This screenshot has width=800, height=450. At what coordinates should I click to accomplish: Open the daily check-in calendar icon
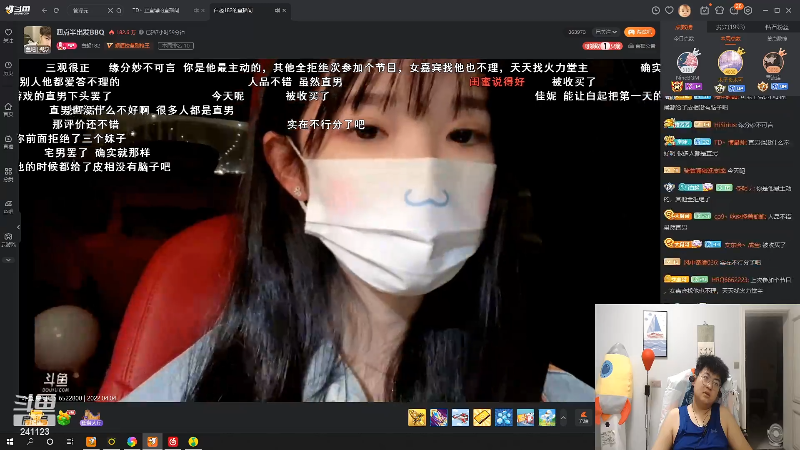click(x=705, y=10)
